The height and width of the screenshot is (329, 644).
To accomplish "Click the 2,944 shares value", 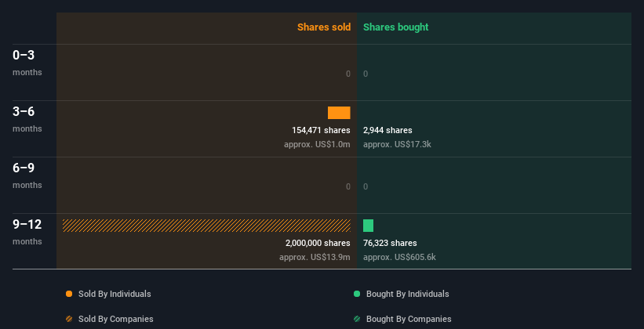I will click(x=387, y=130).
